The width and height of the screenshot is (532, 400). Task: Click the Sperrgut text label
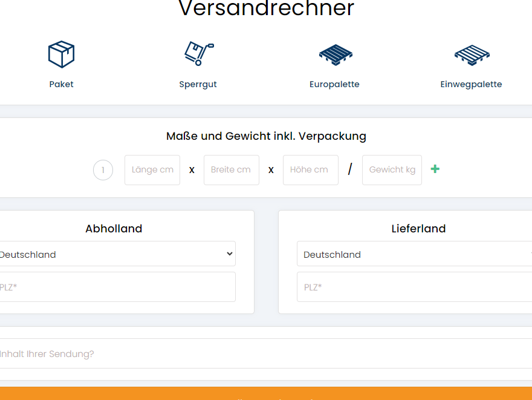pyautogui.click(x=198, y=84)
